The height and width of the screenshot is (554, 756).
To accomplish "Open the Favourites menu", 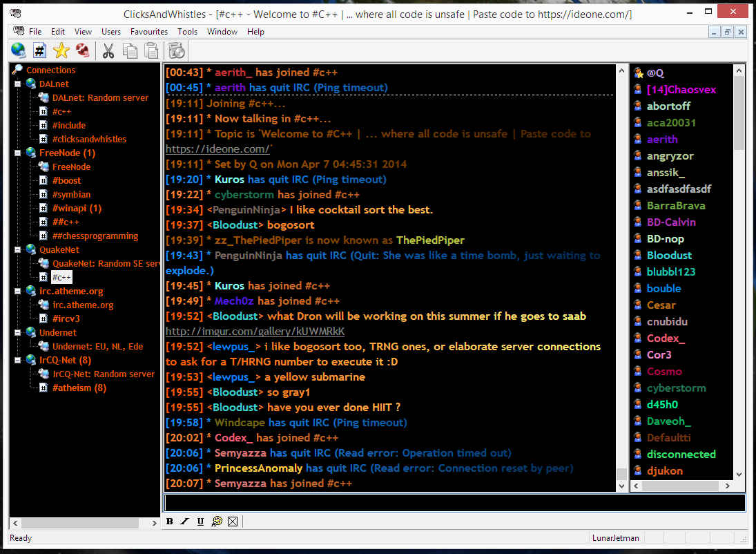I will 149,32.
